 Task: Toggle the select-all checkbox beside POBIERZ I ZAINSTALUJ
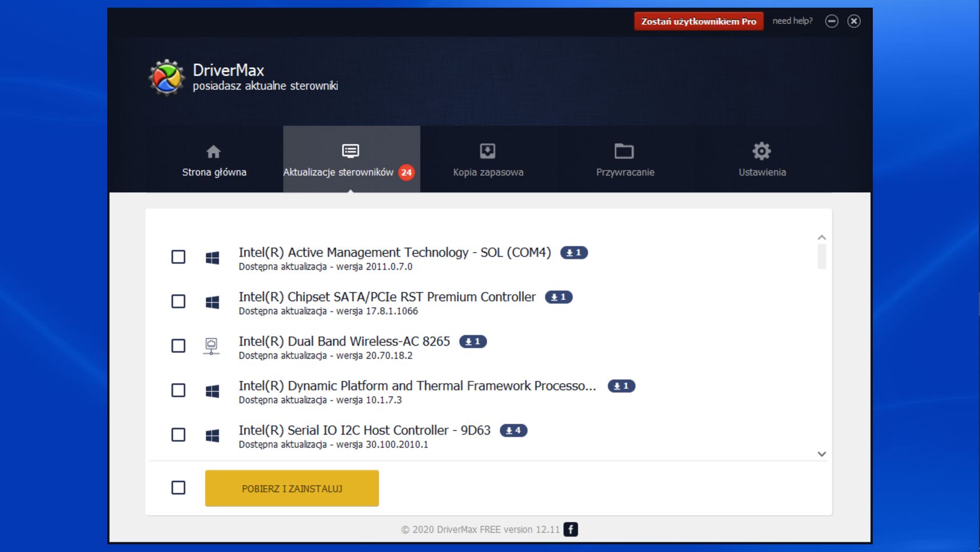click(178, 488)
